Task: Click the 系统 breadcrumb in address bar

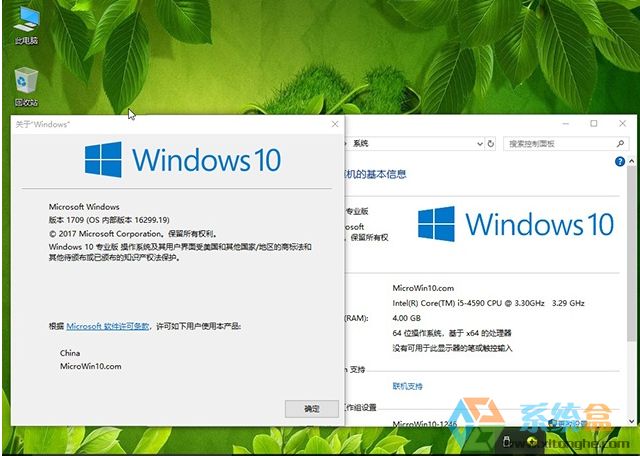Action: pyautogui.click(x=361, y=144)
